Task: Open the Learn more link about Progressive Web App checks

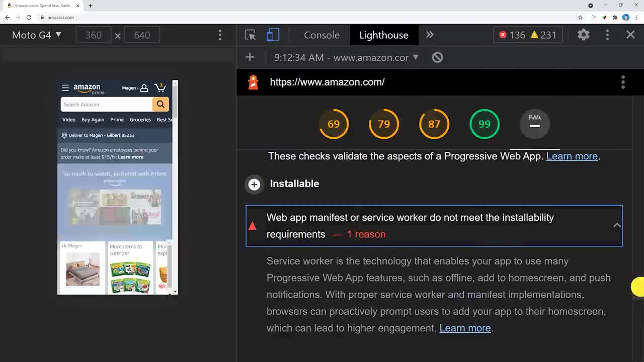Action: pos(572,156)
